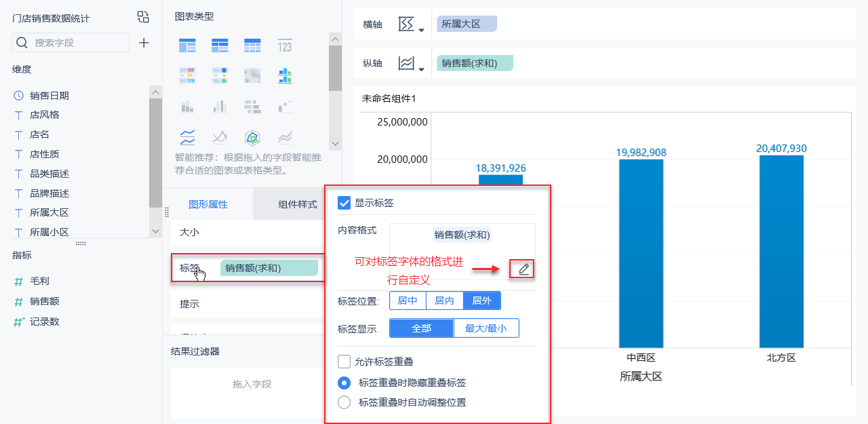
Task: Click the 搜索字段 search input
Action: pos(71,43)
